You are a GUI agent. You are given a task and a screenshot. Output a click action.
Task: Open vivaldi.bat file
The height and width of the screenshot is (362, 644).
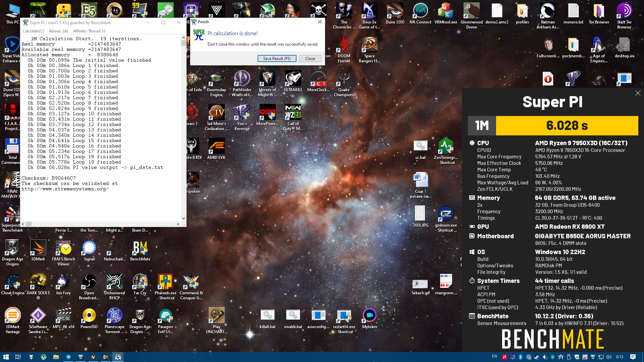pos(293,318)
